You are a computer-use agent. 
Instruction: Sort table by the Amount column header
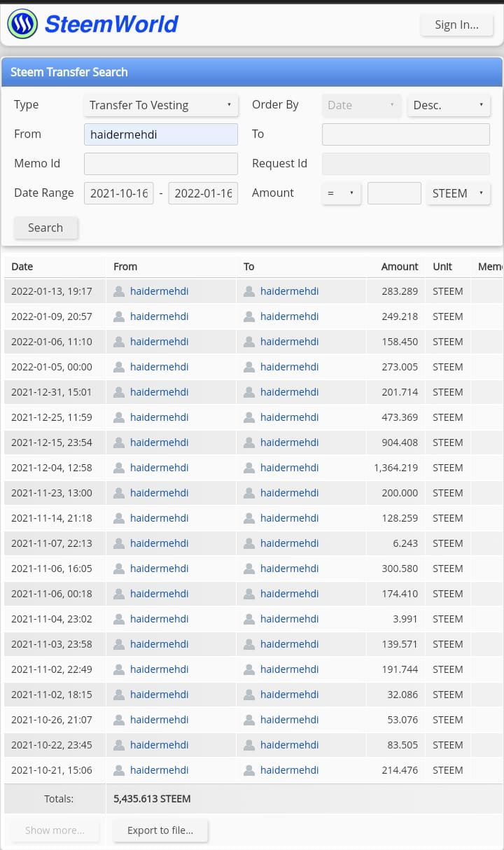(400, 267)
